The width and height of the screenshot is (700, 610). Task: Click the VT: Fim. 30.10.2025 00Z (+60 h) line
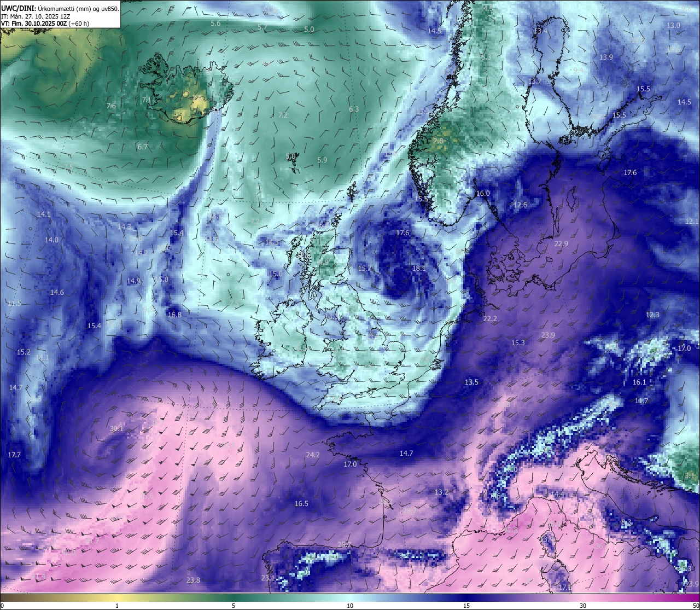[45, 24]
